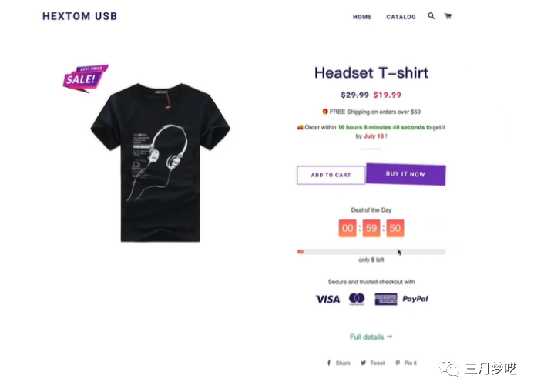
Task: Pin it on Pinterest
Action: (x=406, y=363)
